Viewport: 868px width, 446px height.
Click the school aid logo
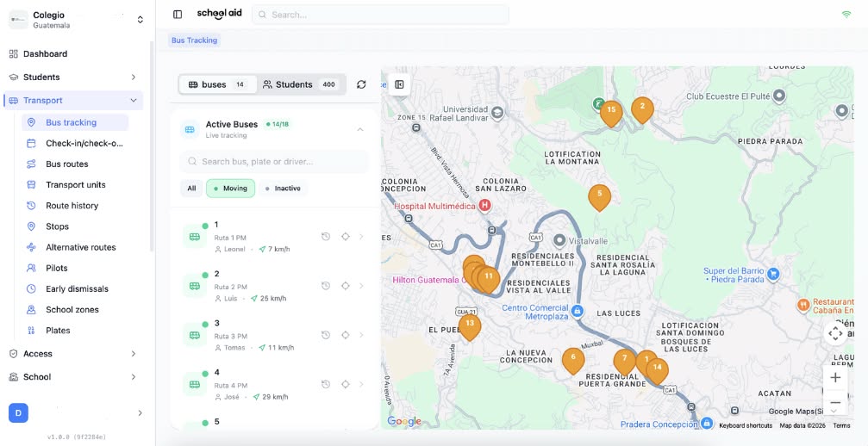(219, 14)
